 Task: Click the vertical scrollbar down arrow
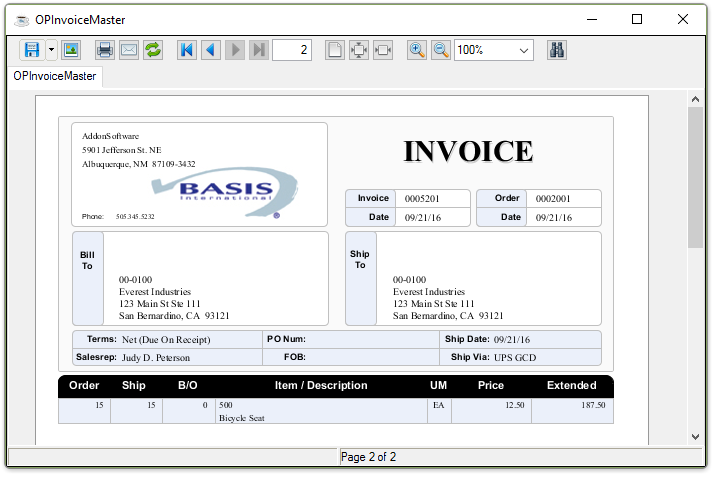pos(696,435)
